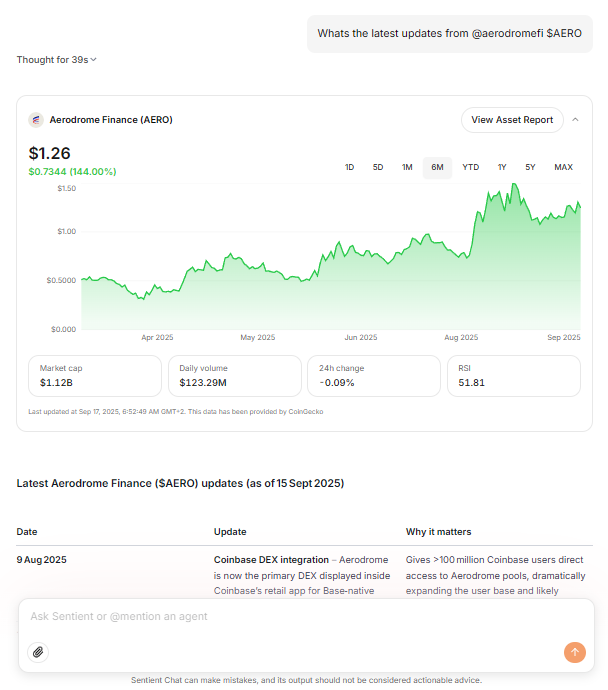Click the Daily volume $123.29M card
608x690 pixels.
coord(235,376)
